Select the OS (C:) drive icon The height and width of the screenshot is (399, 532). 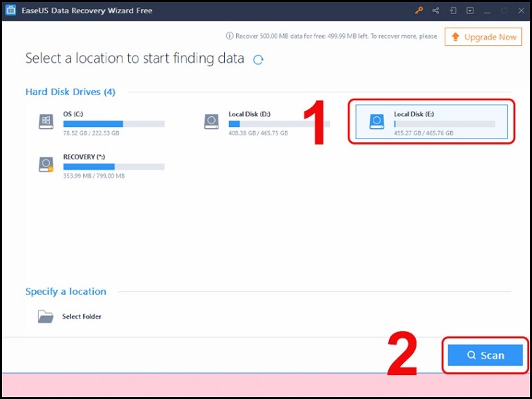tap(46, 121)
